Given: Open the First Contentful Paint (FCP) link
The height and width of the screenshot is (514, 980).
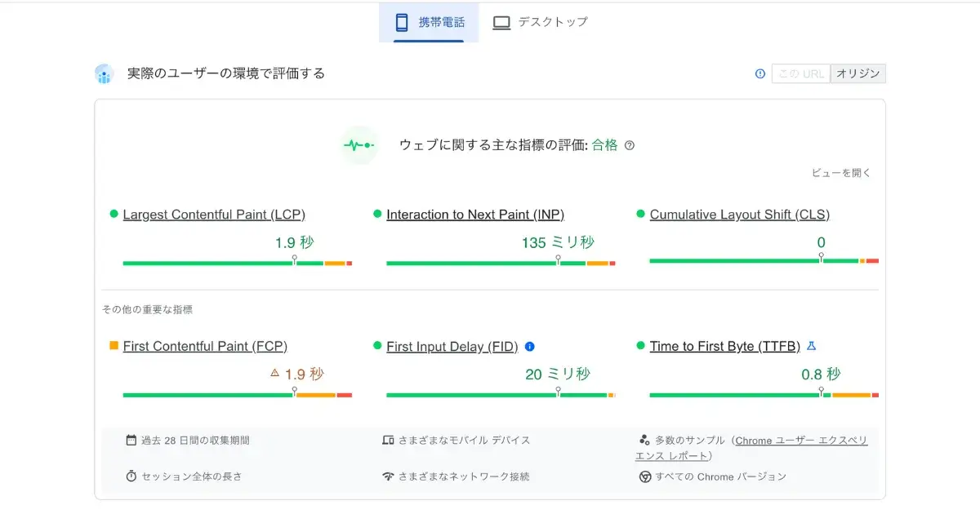Looking at the screenshot, I should tap(205, 347).
